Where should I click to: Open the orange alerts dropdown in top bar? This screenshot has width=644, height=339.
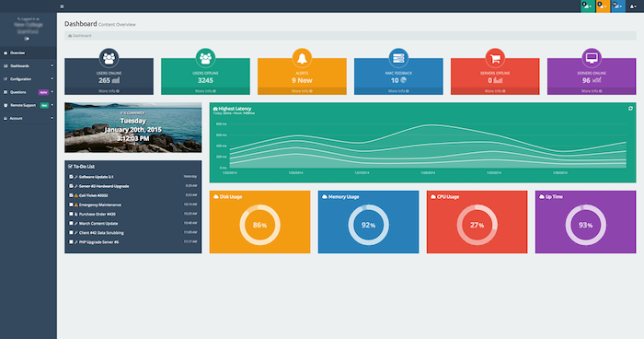point(603,6)
